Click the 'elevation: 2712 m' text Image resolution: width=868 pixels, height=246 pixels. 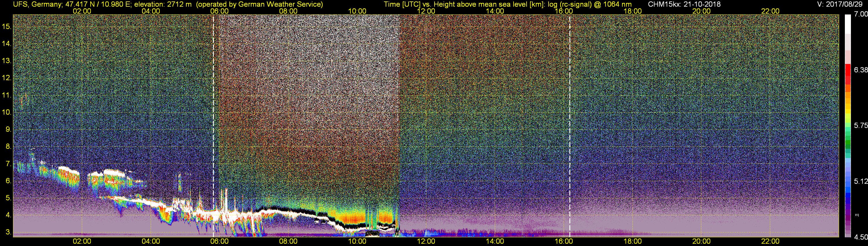tap(163, 4)
